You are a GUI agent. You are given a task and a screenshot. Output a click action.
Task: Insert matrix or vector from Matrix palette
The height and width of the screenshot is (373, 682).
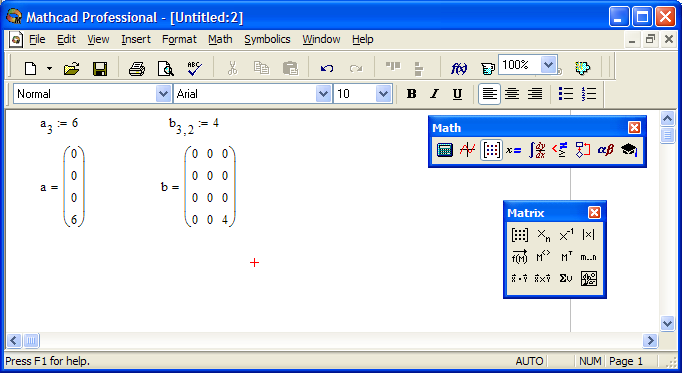[x=520, y=235]
